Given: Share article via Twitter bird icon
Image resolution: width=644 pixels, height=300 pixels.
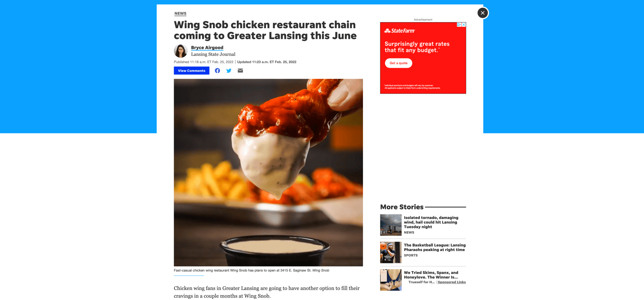Looking at the screenshot, I should click(x=229, y=71).
